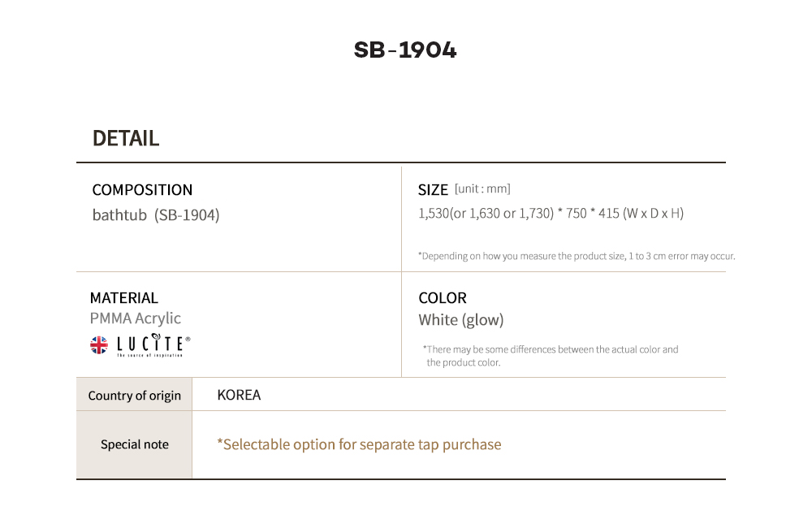
Task: Click the MATERIAL label
Action: (124, 298)
